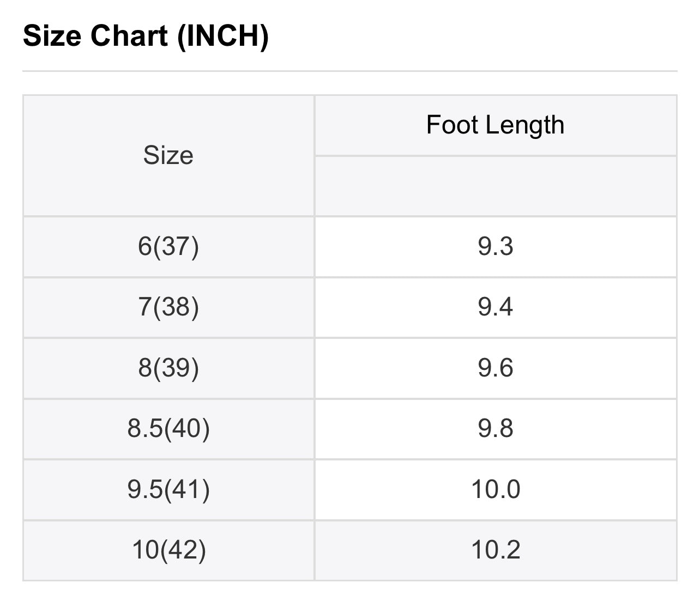Select the 8(39) size cell
The width and height of the screenshot is (700, 601).
tap(168, 368)
